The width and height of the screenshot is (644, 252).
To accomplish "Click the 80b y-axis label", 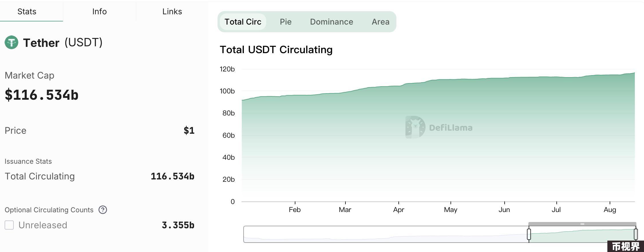I will 228,113.
